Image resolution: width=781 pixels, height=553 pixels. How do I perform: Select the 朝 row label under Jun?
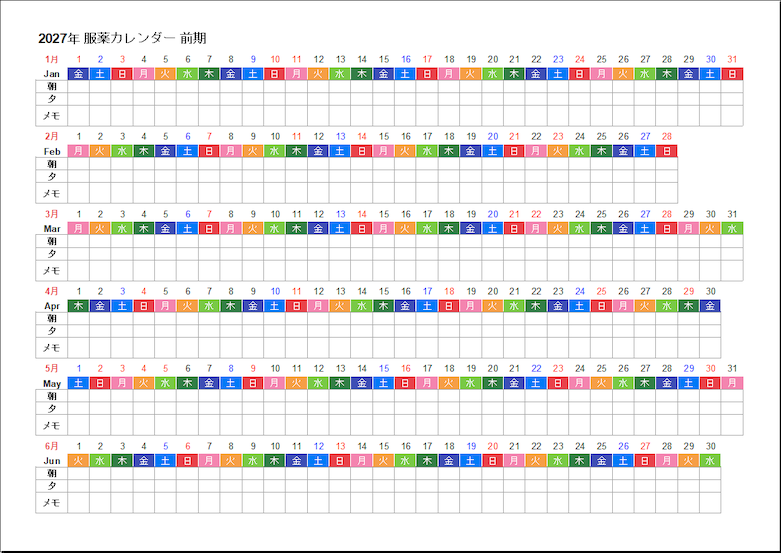pyautogui.click(x=52, y=474)
